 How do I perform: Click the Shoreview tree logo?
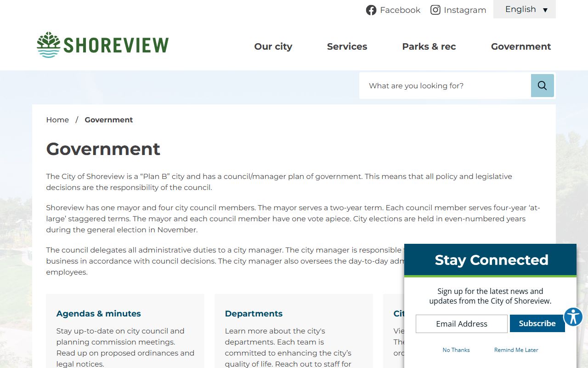point(103,45)
